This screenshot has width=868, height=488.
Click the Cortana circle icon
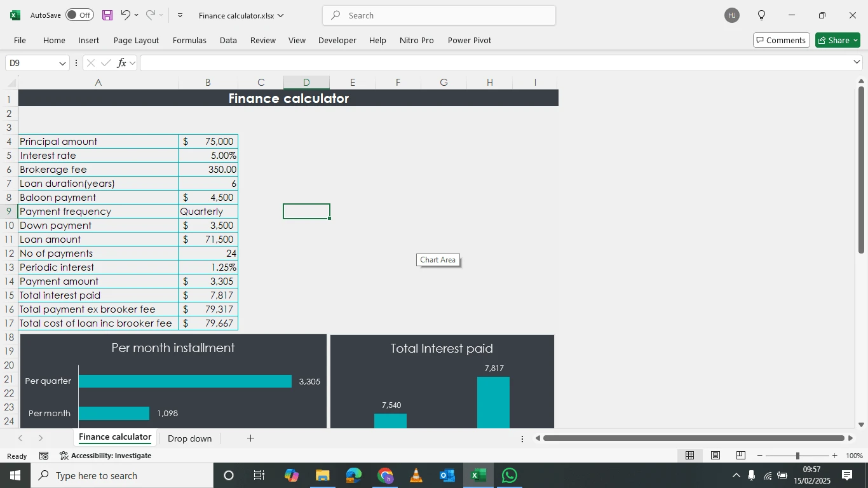229,475
